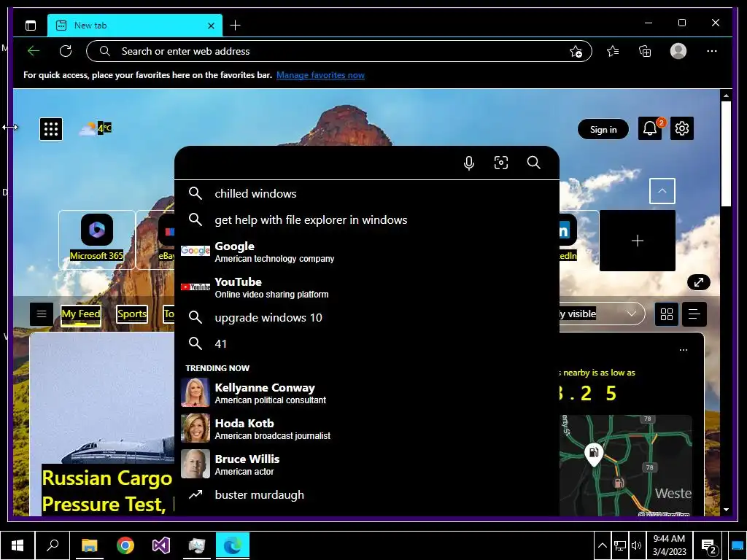
Task: Click the taskbar clock showing 9:44 AM
Action: (669, 545)
